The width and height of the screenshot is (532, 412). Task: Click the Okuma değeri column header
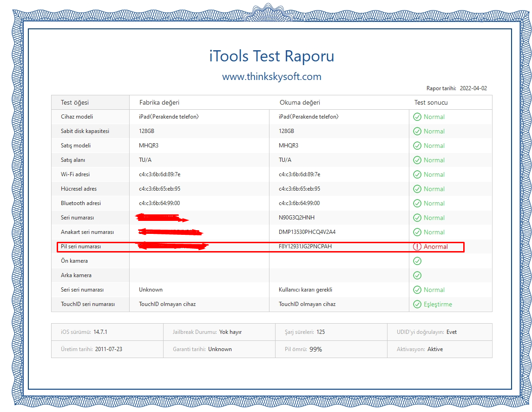(300, 103)
